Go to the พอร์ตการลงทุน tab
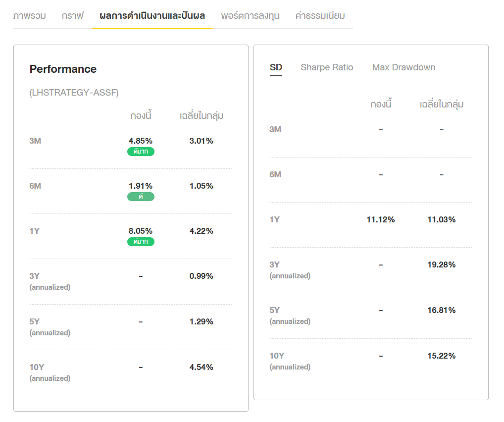The image size is (504, 422). (250, 16)
